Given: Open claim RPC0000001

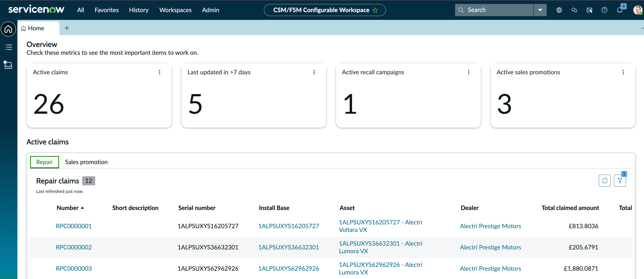Looking at the screenshot, I should tap(74, 226).
